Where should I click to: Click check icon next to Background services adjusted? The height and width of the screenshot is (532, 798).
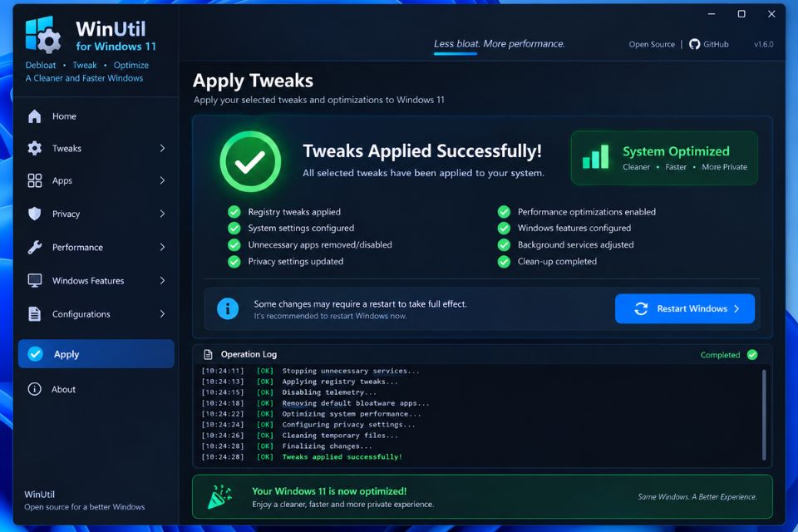504,245
